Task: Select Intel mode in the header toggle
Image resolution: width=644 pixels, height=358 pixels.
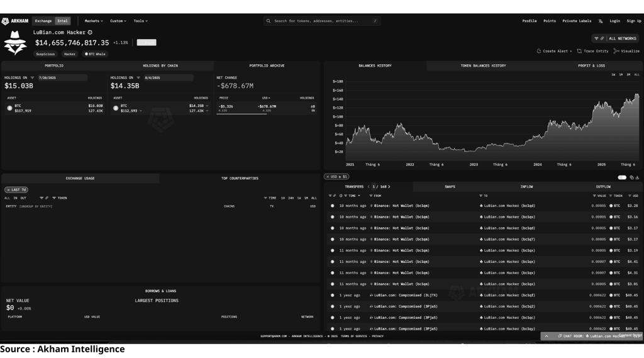Action: [62, 21]
